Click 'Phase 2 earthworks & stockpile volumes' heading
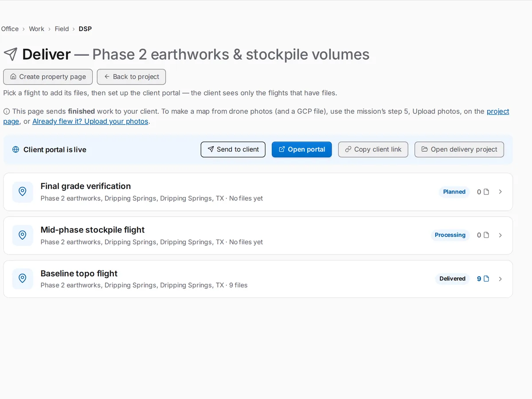 click(231, 54)
